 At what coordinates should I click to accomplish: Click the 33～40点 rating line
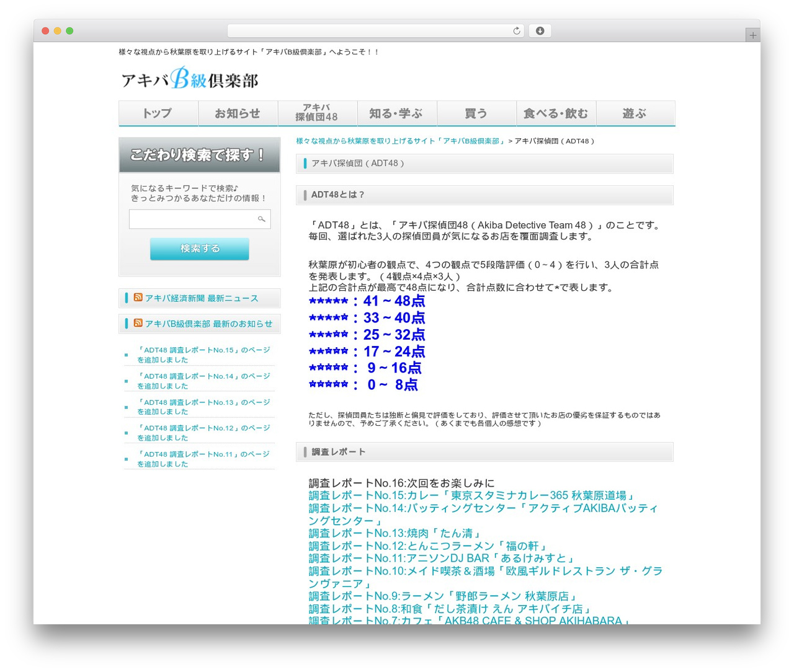(367, 317)
